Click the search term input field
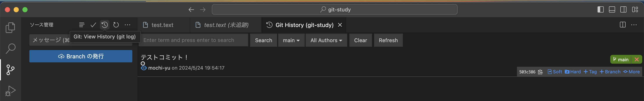 tap(194, 40)
